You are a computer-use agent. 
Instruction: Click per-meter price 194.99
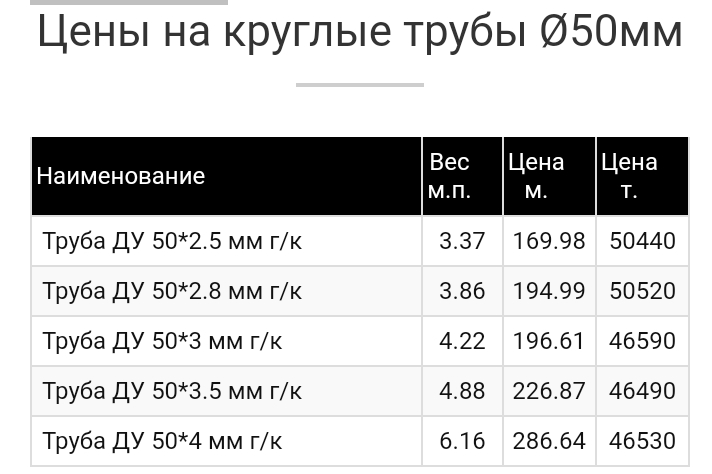(549, 291)
